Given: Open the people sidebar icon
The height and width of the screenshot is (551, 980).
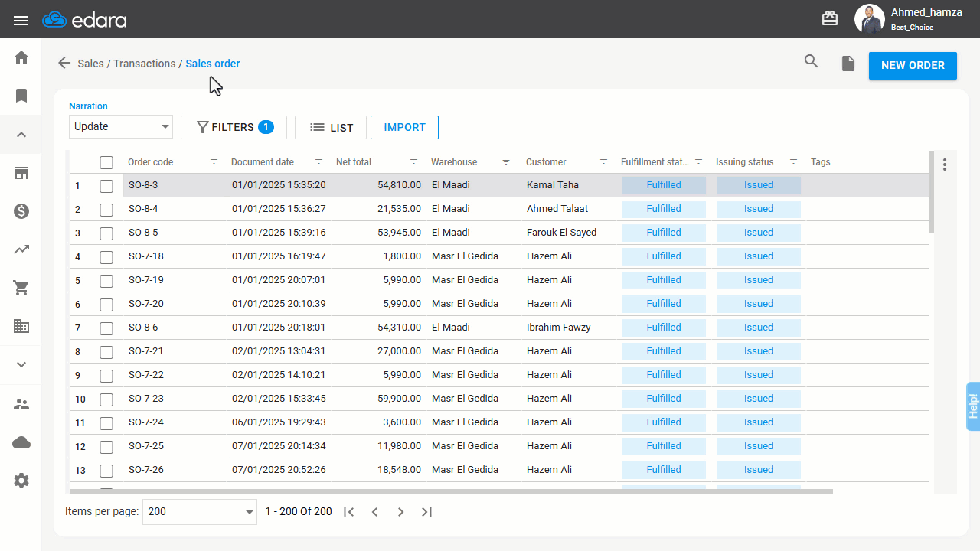Looking at the screenshot, I should [21, 404].
